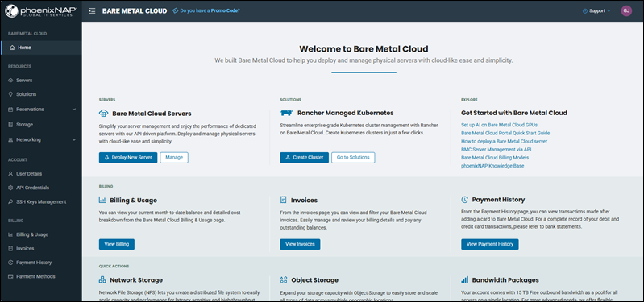
Task: Open the Support dropdown in header
Action: [596, 11]
